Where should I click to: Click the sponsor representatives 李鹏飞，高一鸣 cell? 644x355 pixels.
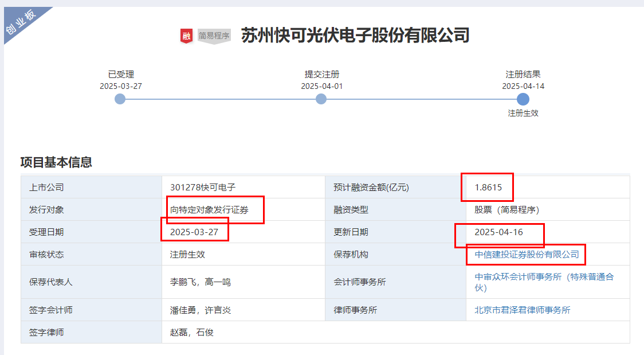[x=201, y=282]
